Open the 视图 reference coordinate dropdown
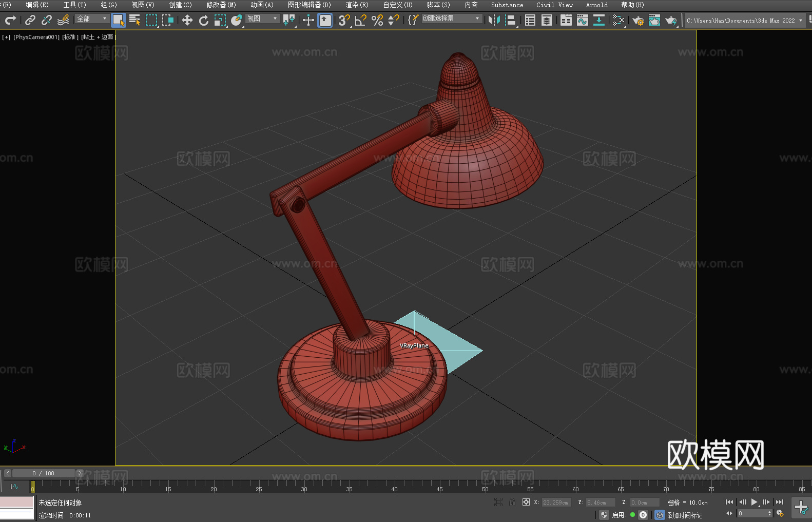 coord(262,18)
